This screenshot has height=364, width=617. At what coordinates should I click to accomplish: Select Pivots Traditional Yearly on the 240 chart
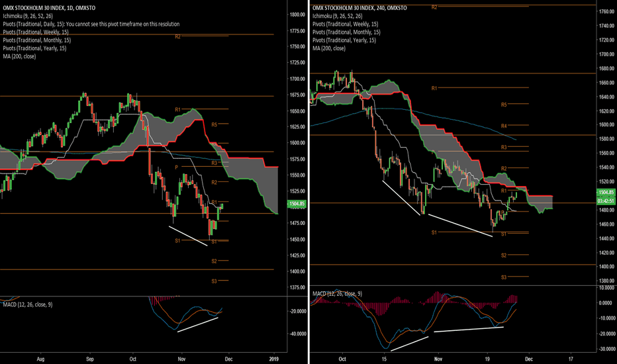(x=344, y=40)
